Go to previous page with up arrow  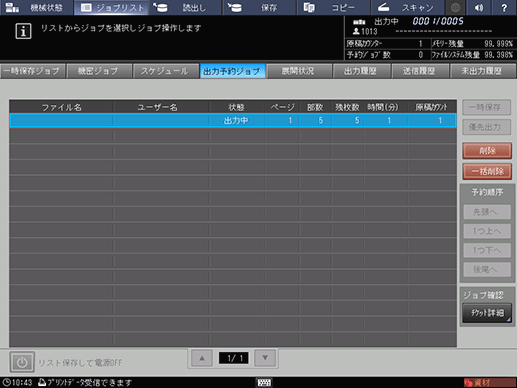pos(202,358)
